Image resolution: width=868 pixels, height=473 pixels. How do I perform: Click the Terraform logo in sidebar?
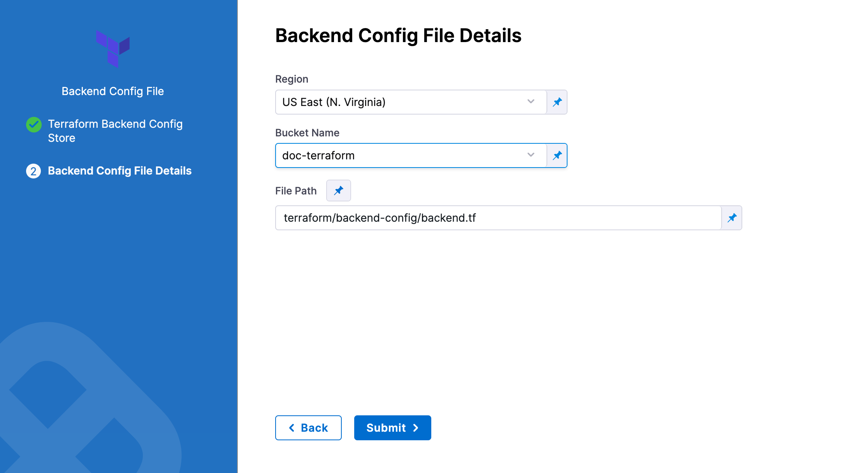click(113, 49)
